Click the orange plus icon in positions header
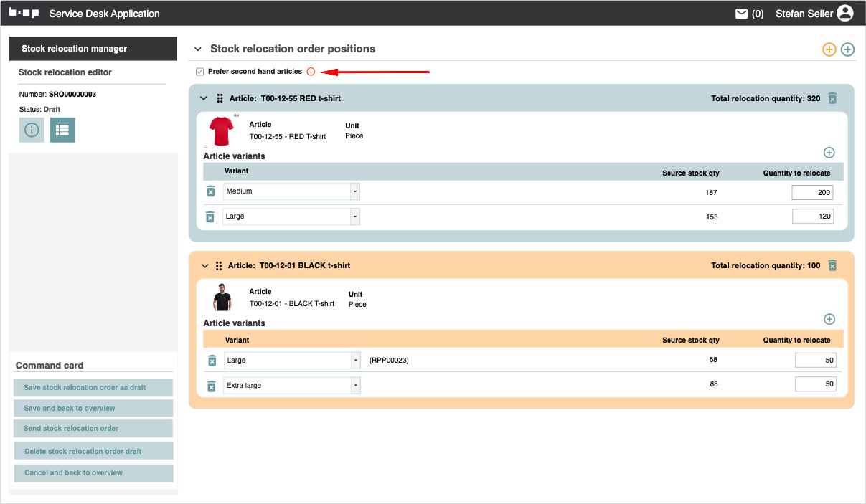Image resolution: width=866 pixels, height=504 pixels. pos(829,49)
